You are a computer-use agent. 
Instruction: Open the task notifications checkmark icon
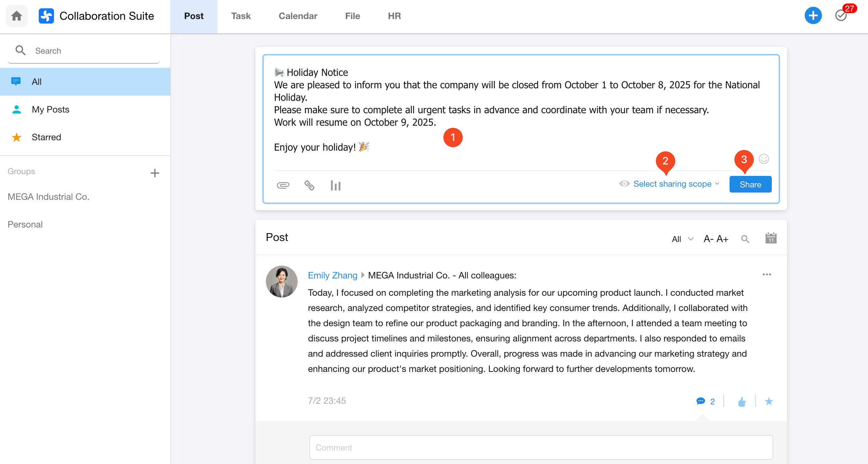[x=841, y=16]
